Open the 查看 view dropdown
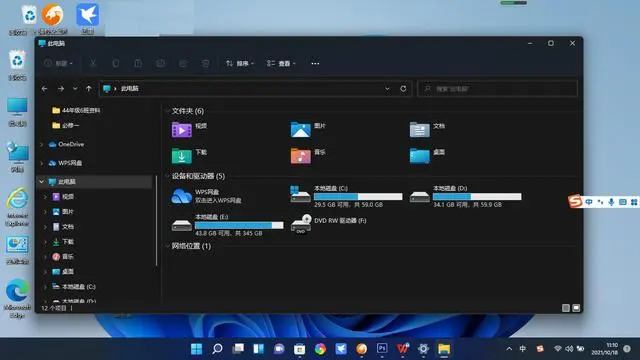The image size is (640, 360). pyautogui.click(x=281, y=63)
